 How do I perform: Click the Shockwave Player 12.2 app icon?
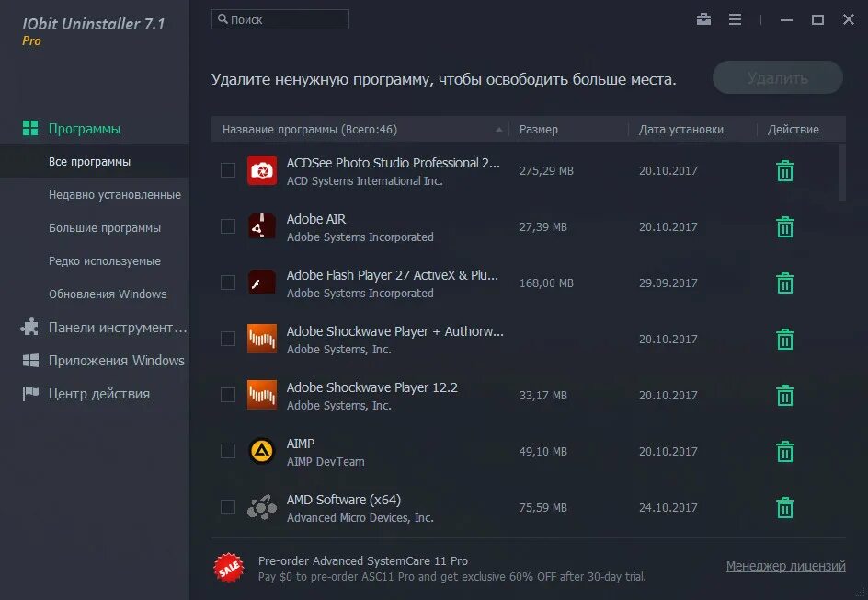click(x=262, y=395)
